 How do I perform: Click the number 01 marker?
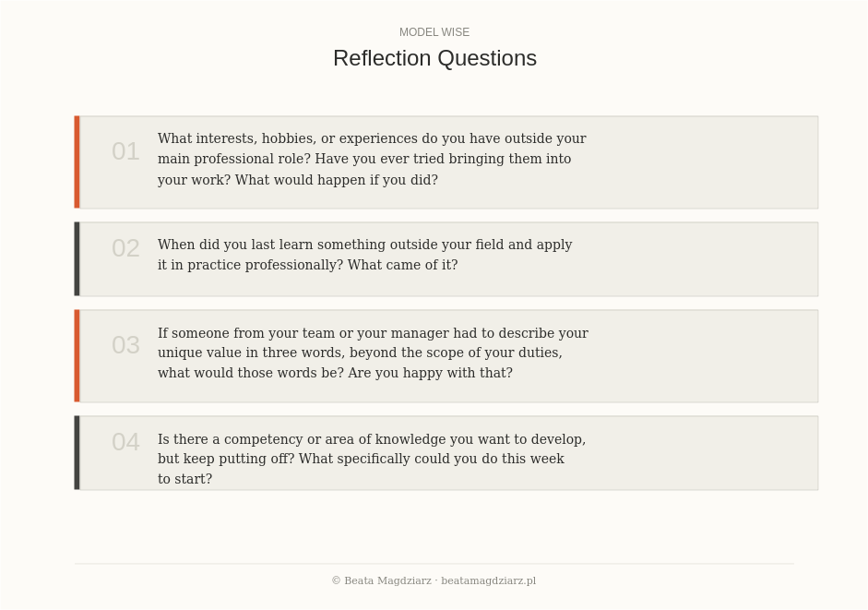125,151
